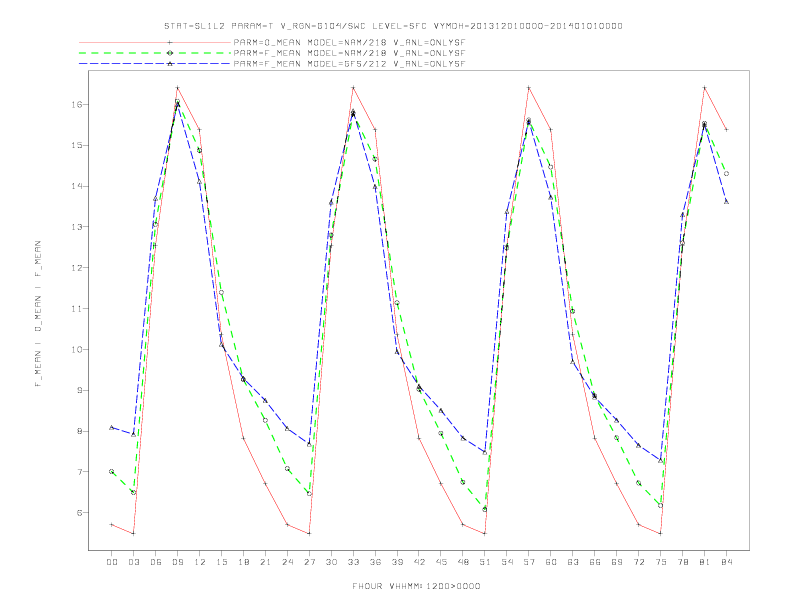Click y-axis tick label 16
The image size is (792, 612).
pos(77,105)
